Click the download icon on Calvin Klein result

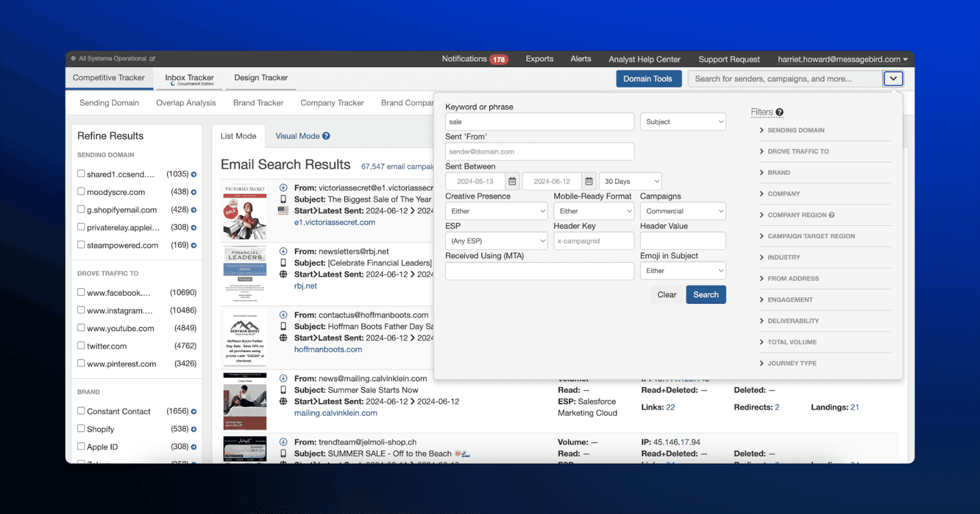pyautogui.click(x=283, y=379)
